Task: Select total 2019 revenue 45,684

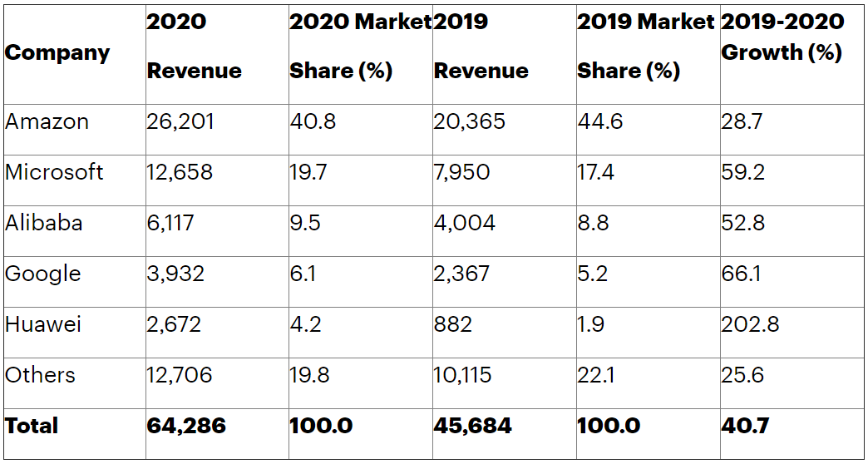Action: [x=473, y=426]
